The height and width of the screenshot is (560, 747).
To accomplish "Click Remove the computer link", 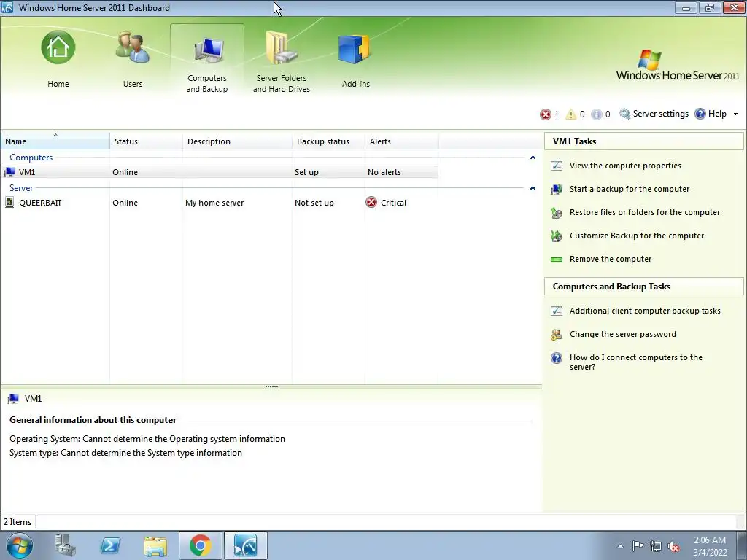I will click(611, 259).
